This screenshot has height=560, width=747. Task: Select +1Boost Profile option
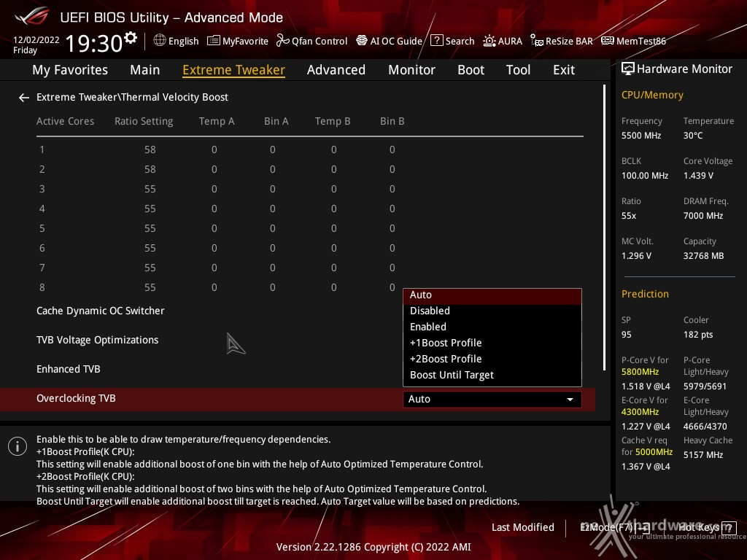point(492,343)
